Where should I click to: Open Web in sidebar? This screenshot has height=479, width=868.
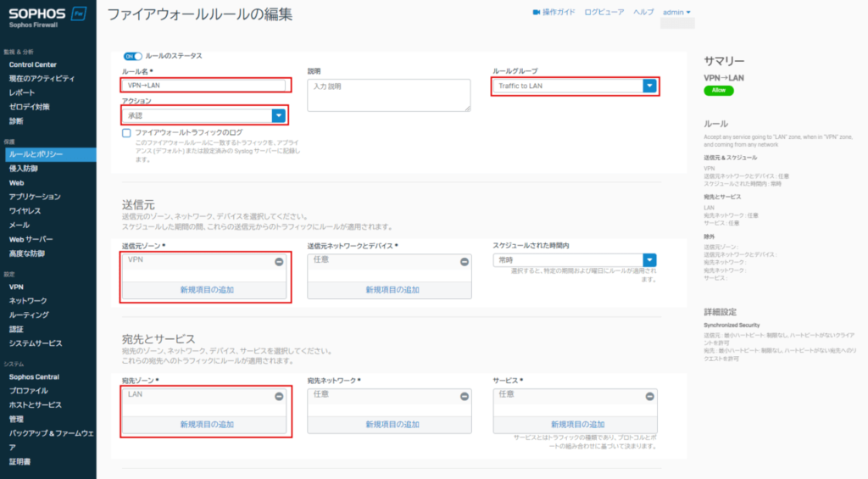(x=16, y=183)
